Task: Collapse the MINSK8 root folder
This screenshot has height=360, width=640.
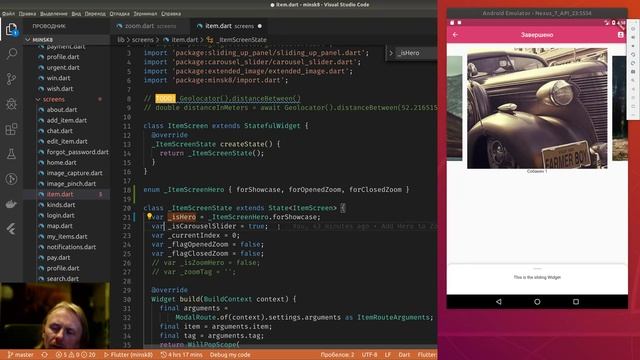Action: (x=28, y=40)
